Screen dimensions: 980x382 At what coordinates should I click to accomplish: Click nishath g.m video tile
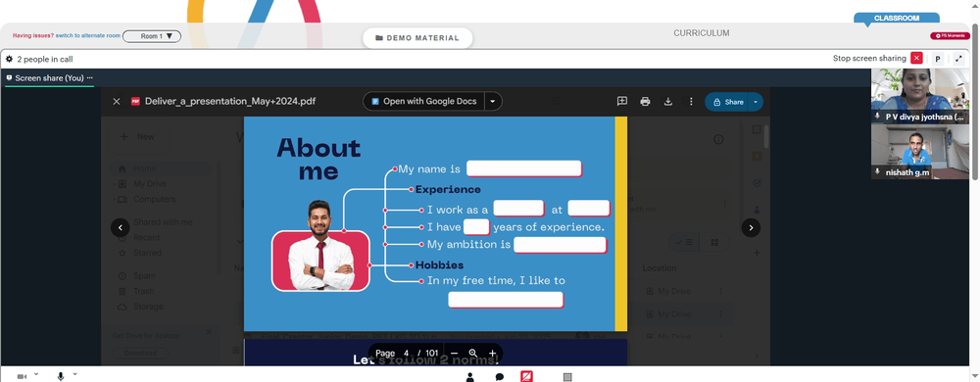pos(920,152)
